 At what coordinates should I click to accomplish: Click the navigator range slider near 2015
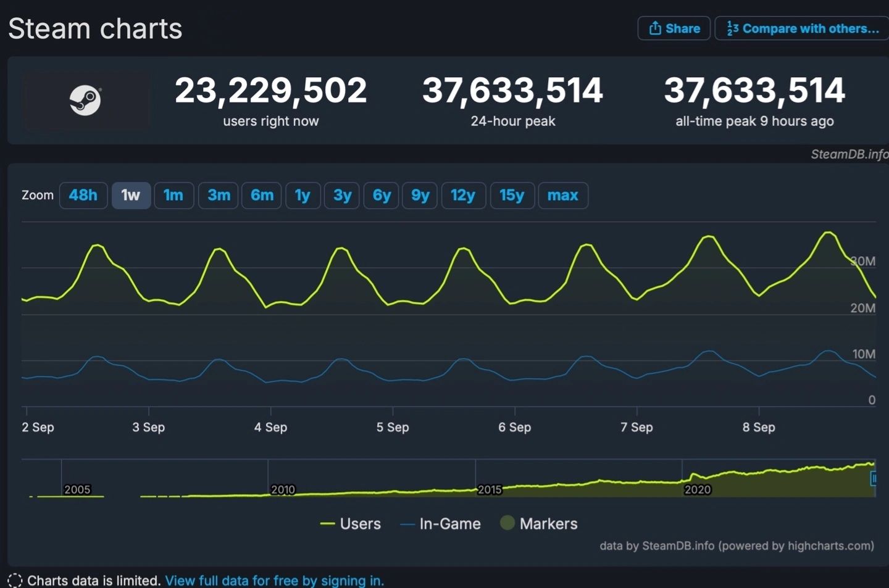pos(490,478)
